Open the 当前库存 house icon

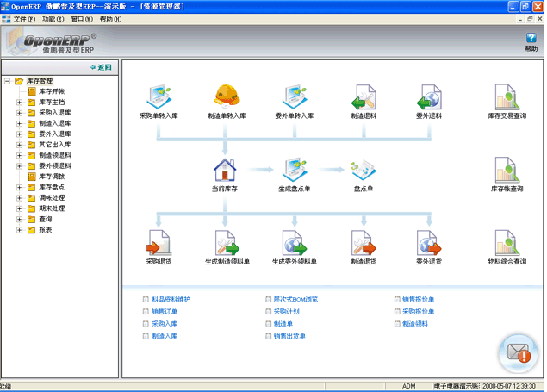[225, 169]
